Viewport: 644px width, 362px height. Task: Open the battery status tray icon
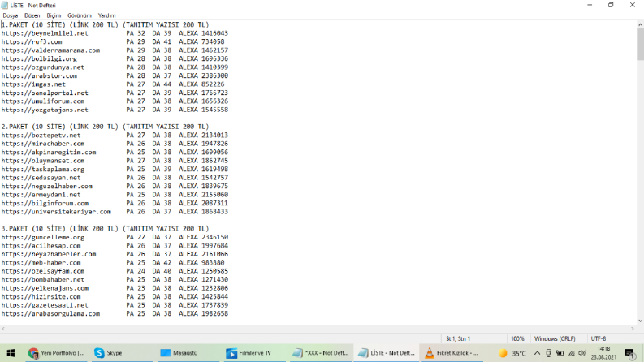click(560, 353)
